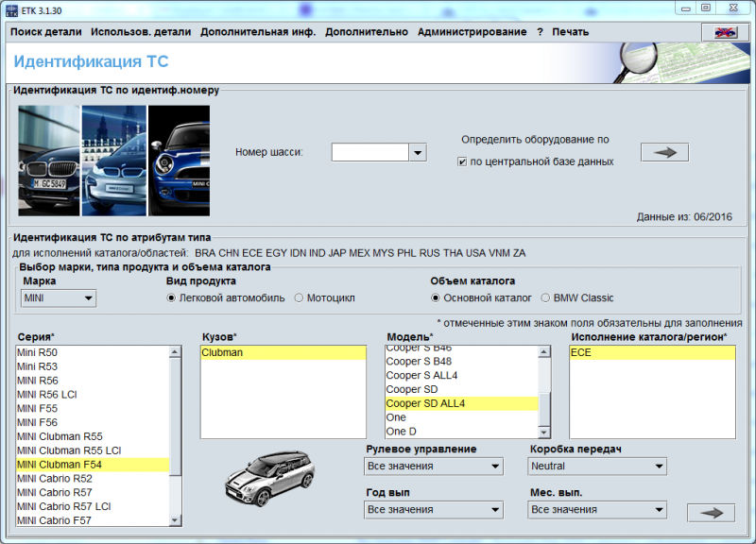This screenshot has height=544, width=756.
Task: Open the Печать menu
Action: (571, 32)
